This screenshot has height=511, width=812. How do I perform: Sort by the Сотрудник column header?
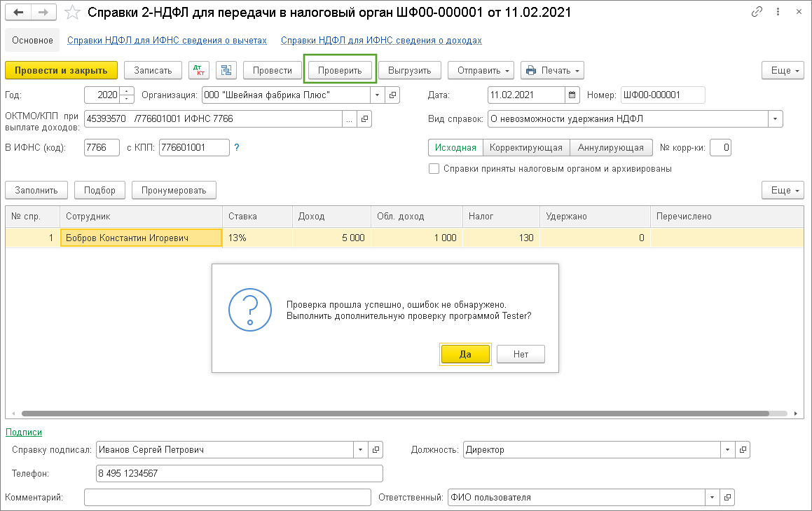pyautogui.click(x=141, y=216)
